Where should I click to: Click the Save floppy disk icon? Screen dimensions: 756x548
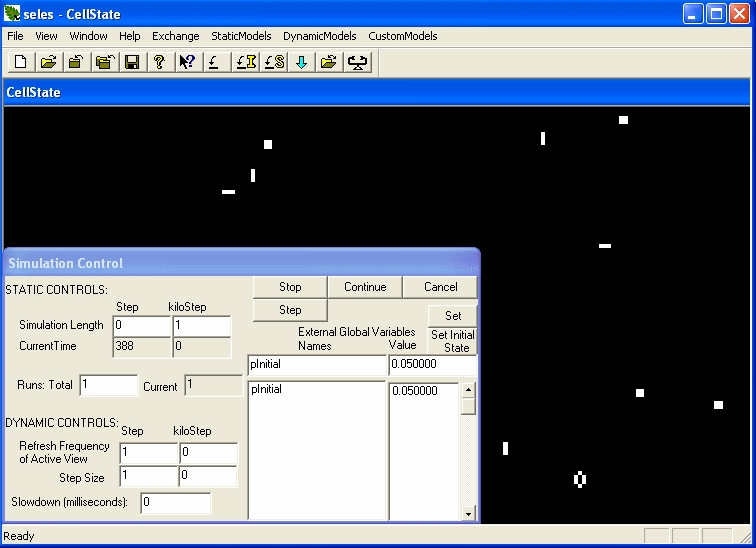coord(132,62)
